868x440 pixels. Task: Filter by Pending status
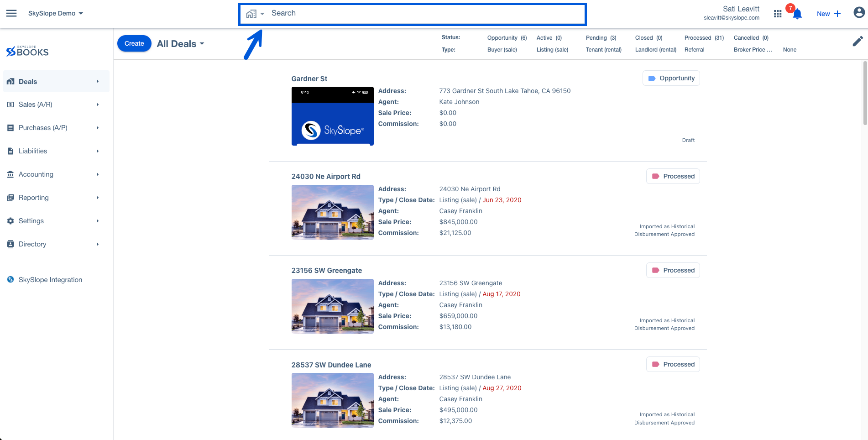601,38
